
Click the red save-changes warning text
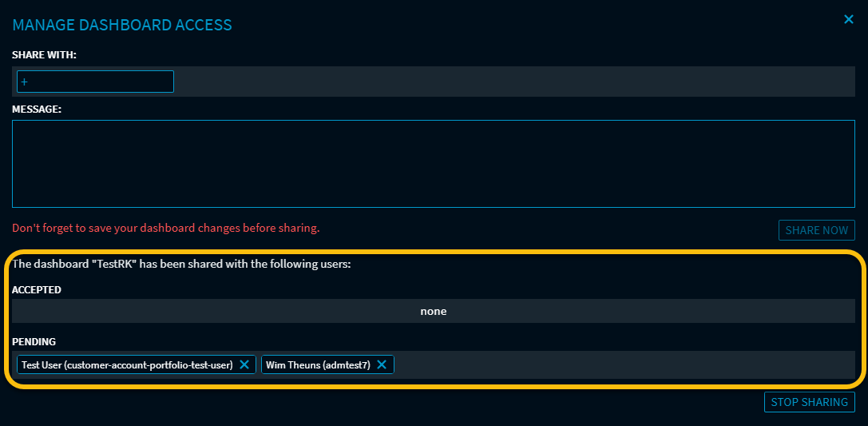[165, 228]
